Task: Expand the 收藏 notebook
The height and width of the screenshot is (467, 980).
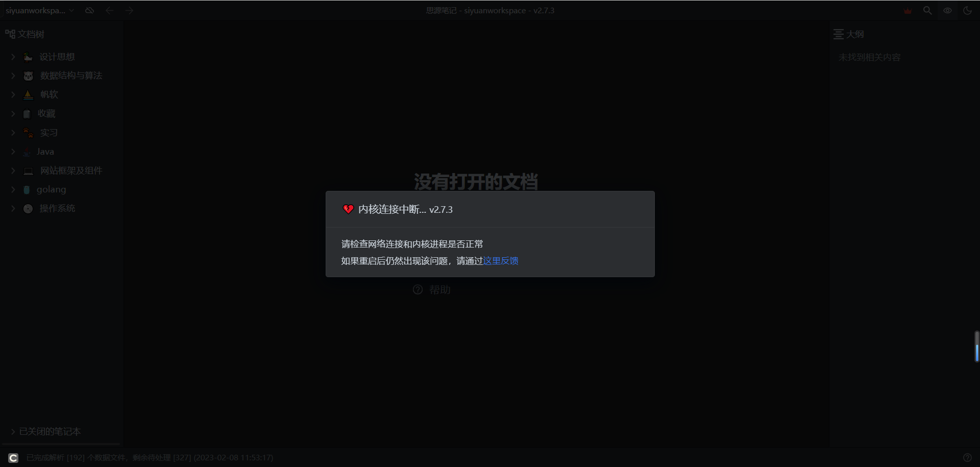Action: click(13, 113)
